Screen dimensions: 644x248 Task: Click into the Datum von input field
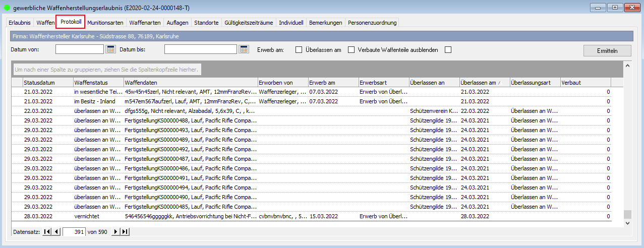(x=79, y=49)
